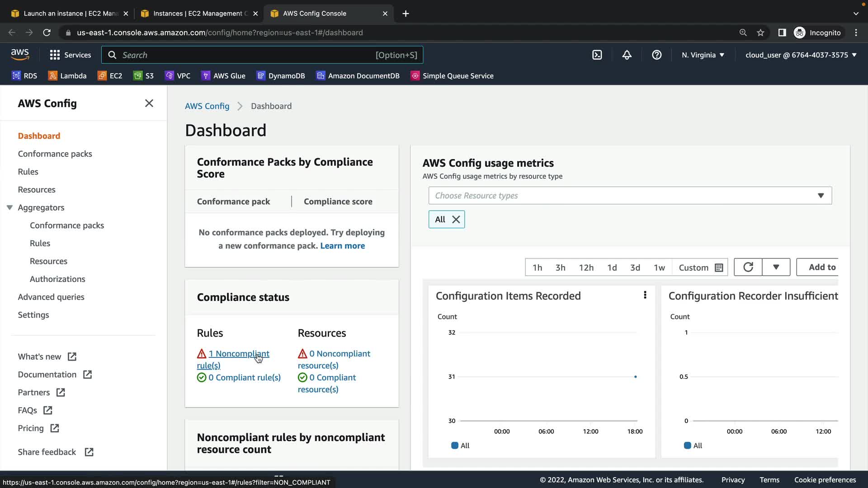Close the AWS Config sidebar panel
This screenshot has width=868, height=488.
149,103
